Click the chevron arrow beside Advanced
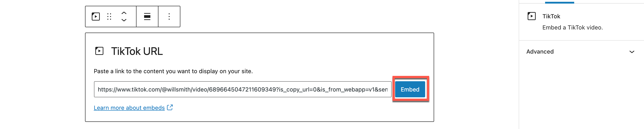The image size is (644, 129). tap(631, 52)
